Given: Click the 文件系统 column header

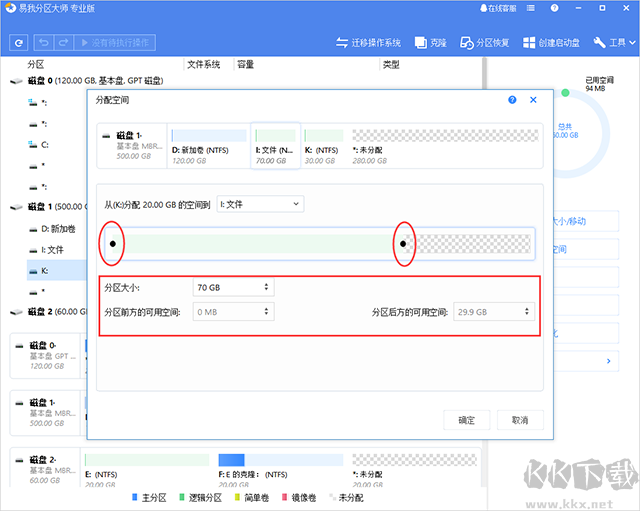Looking at the screenshot, I should pyautogui.click(x=204, y=64).
